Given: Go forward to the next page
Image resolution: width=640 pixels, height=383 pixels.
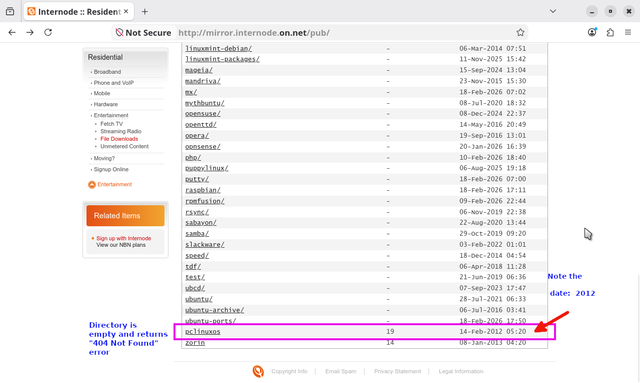Looking at the screenshot, I should tap(30, 32).
